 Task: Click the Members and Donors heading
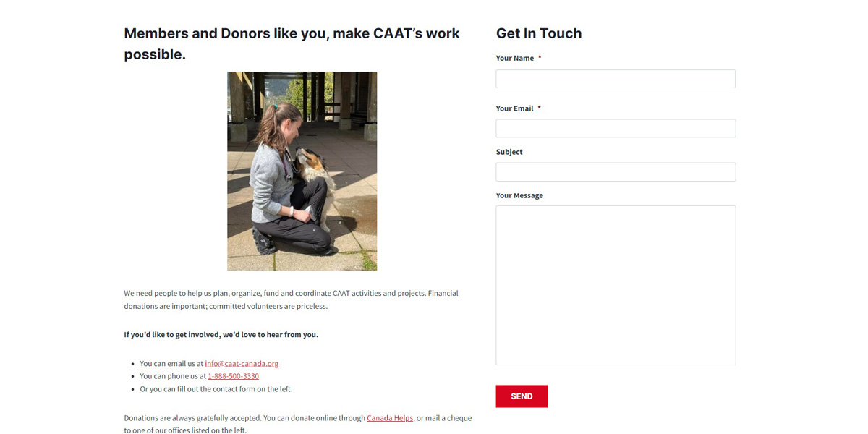pos(292,43)
